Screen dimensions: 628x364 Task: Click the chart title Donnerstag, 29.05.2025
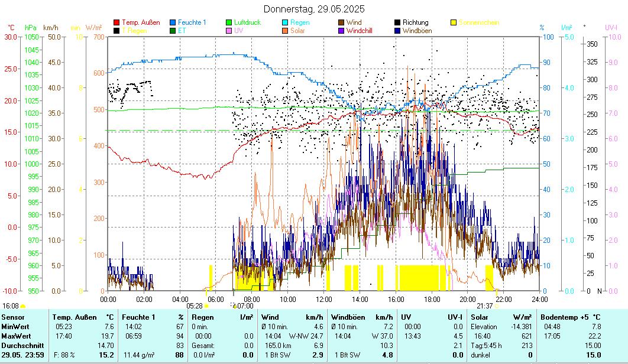(314, 9)
